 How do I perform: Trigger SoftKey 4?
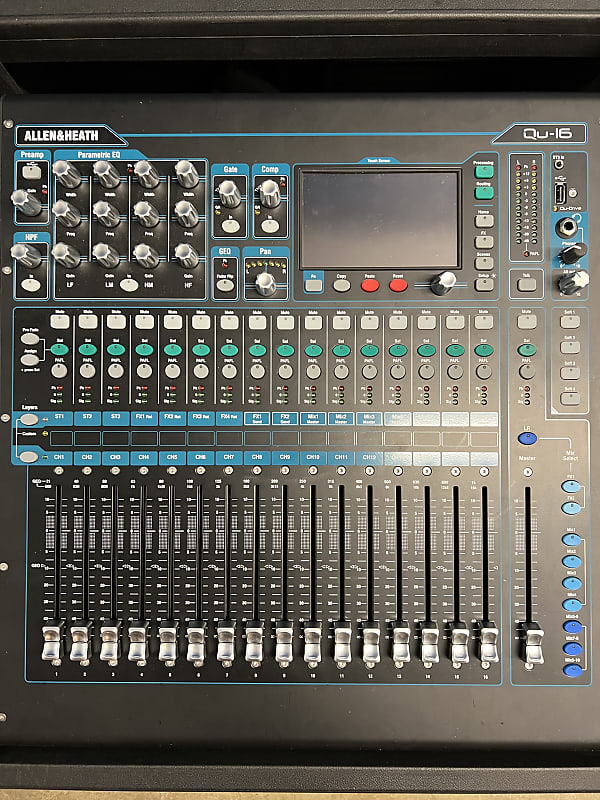pos(570,398)
